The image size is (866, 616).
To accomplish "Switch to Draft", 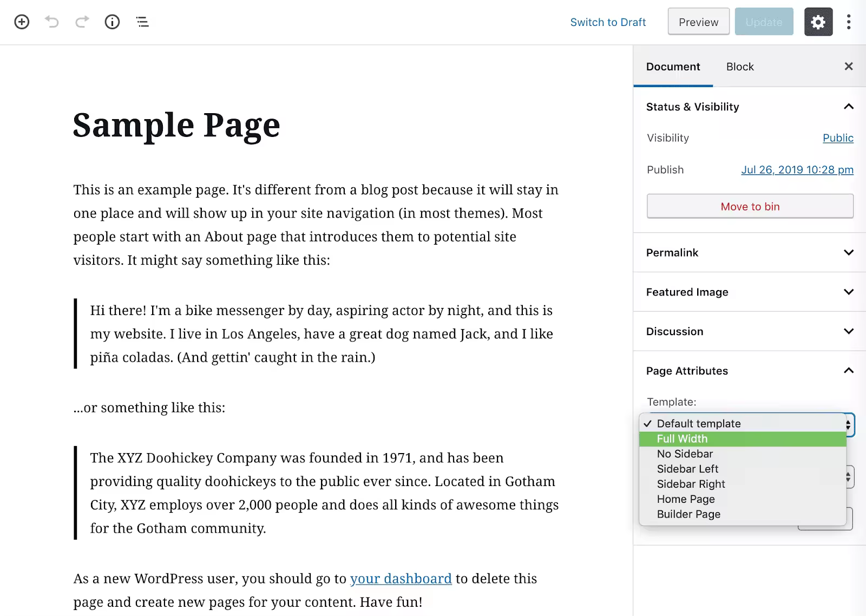I will click(608, 22).
